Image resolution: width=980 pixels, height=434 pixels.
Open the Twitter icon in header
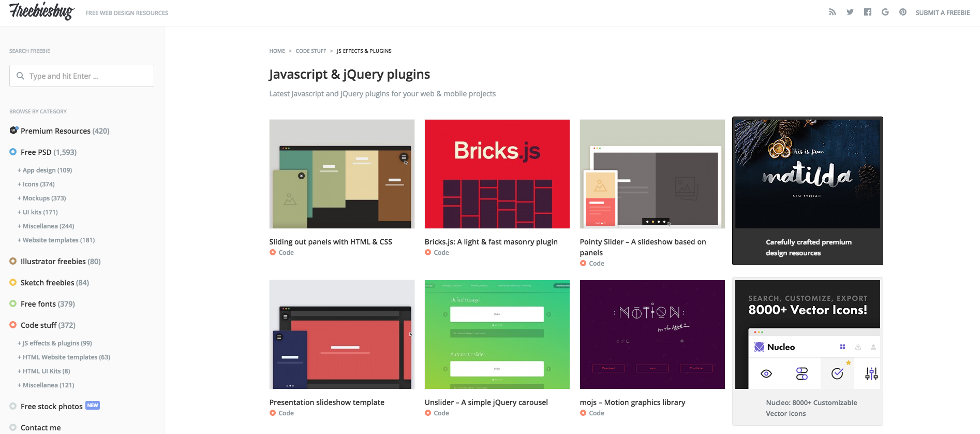pos(850,12)
